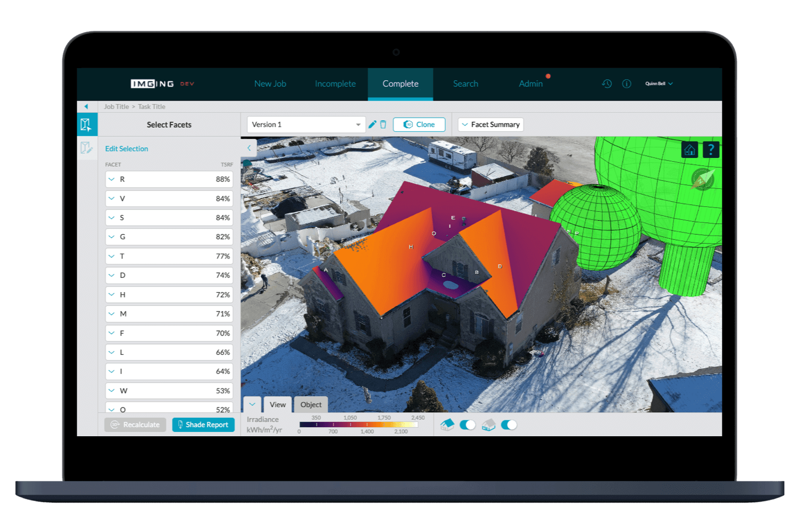Open the info icon near the top right
Screen dimensions: 798x532
pos(626,84)
